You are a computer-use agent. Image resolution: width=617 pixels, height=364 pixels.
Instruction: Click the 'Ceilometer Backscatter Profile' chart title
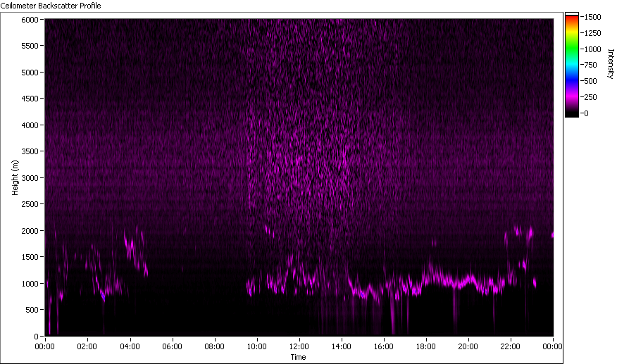point(51,6)
